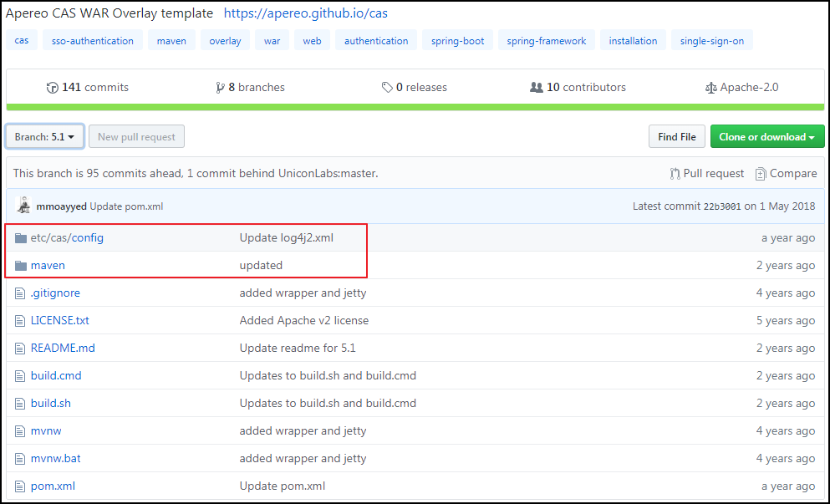
Task: Click the etc/cas/config folder icon
Action: 21,238
